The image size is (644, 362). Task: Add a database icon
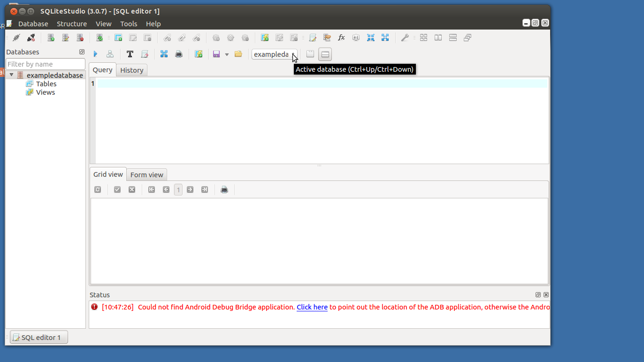51,38
